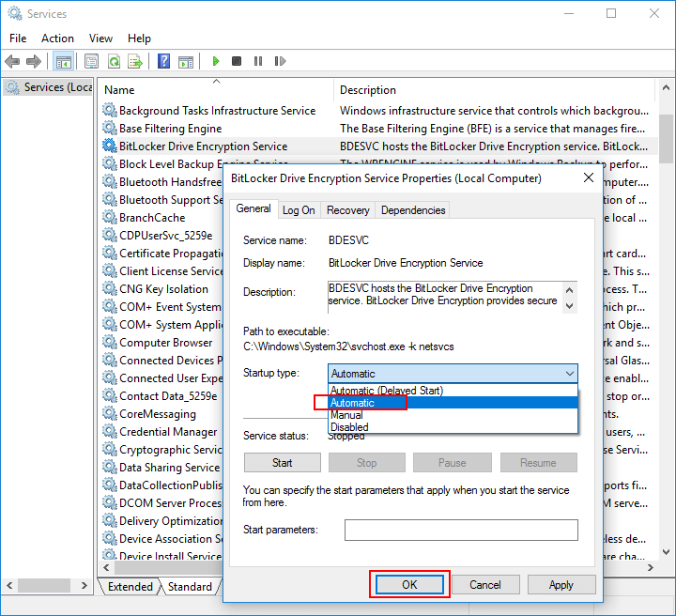Click the green Start Service icon

point(216,61)
